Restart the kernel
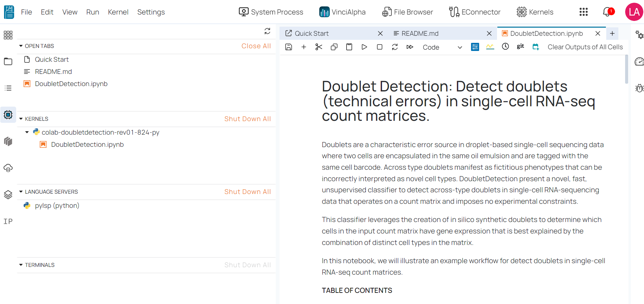 (x=395, y=47)
